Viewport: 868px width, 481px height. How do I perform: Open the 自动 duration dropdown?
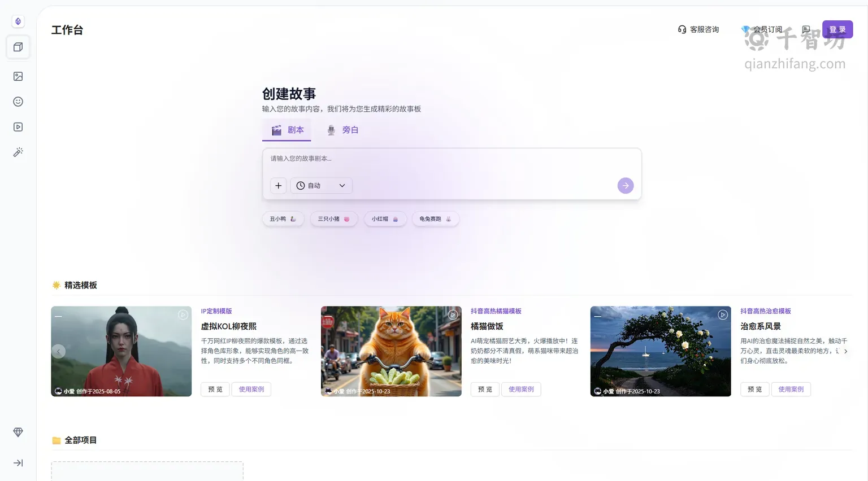(321, 186)
